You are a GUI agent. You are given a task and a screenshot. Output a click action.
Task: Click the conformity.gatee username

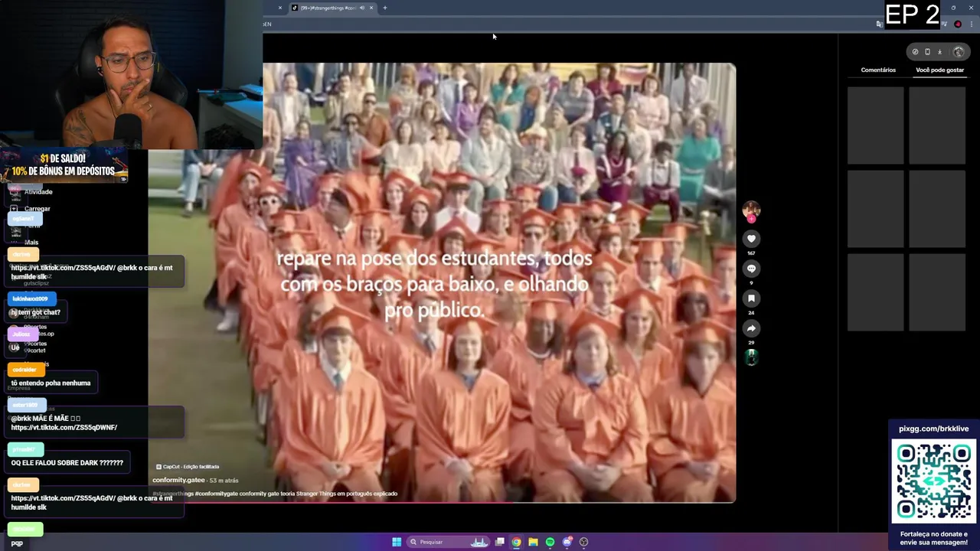pyautogui.click(x=178, y=480)
